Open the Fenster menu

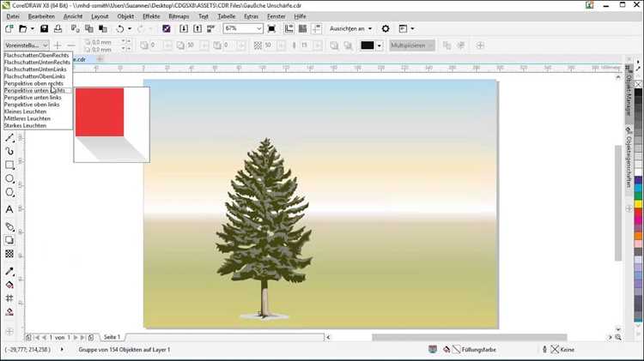click(x=276, y=16)
